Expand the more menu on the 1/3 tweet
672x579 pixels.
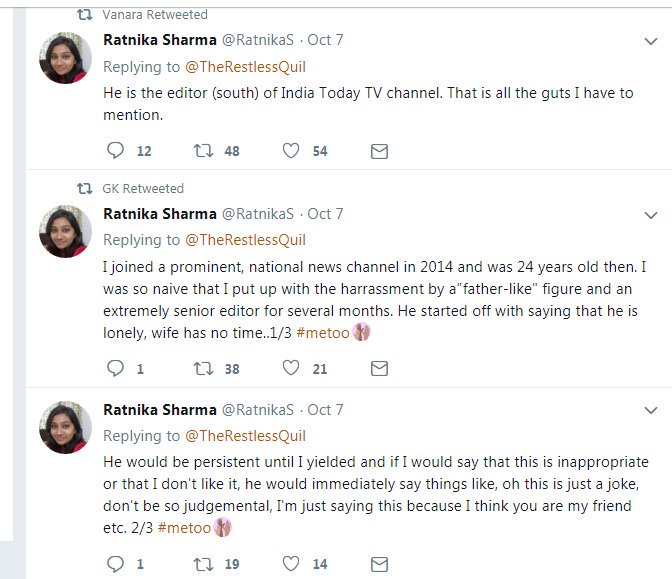coord(650,215)
